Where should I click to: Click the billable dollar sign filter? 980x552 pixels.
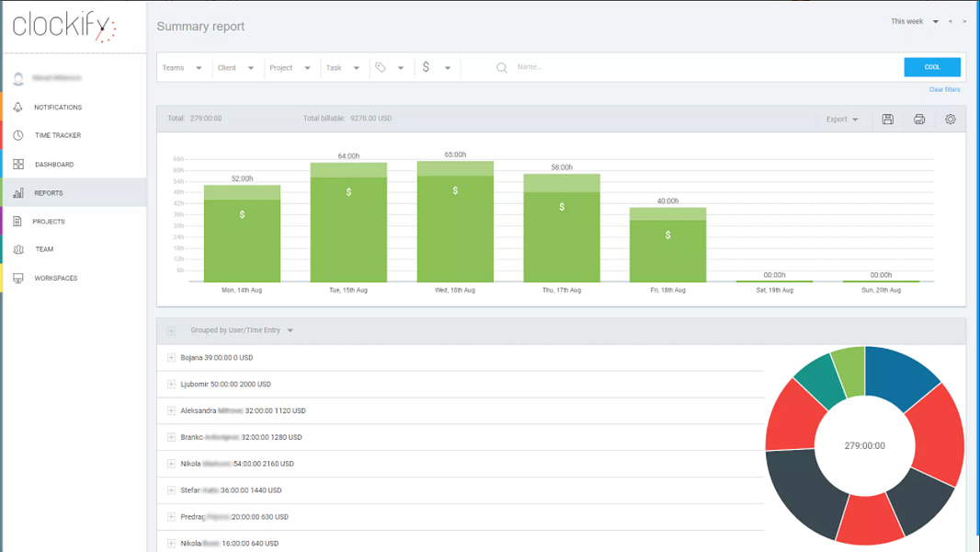(426, 67)
